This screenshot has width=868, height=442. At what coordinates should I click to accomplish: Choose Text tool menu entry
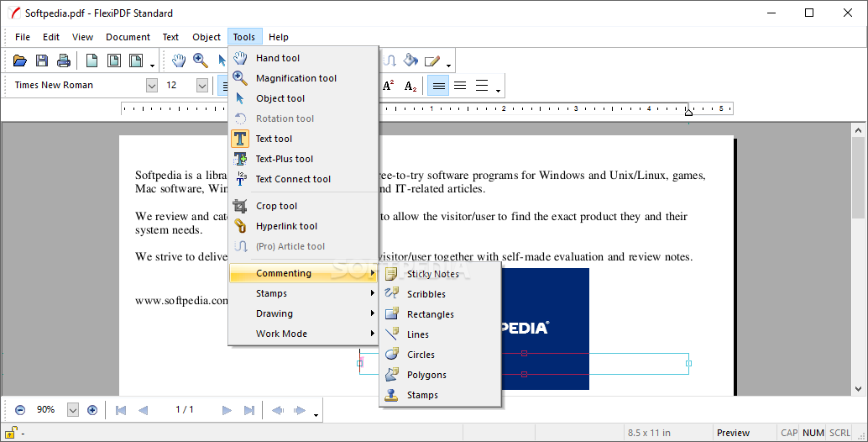[303, 139]
